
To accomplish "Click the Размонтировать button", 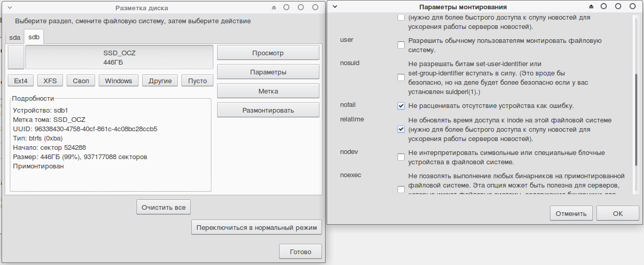I will click(x=268, y=110).
